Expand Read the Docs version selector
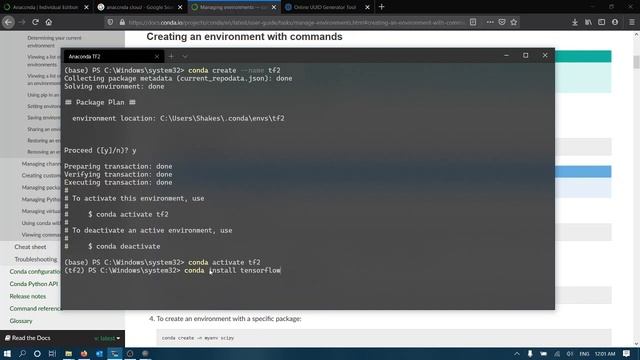640x360 pixels. (x=107, y=338)
